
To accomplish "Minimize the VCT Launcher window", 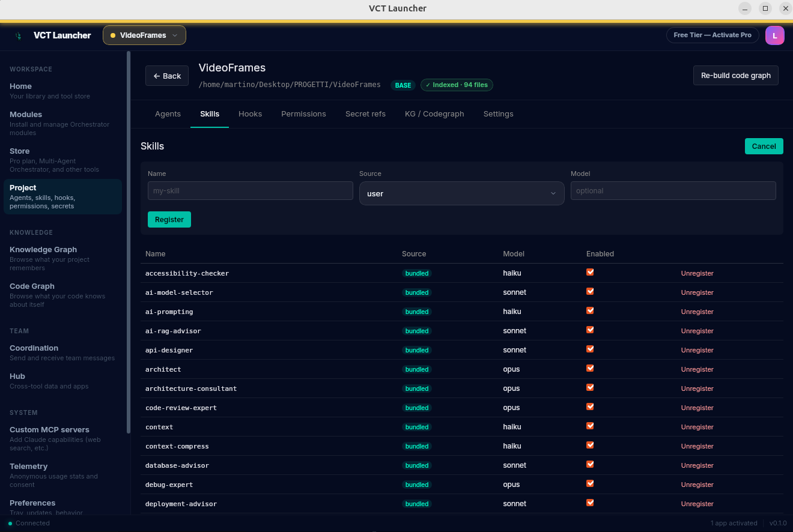I will 745,8.
